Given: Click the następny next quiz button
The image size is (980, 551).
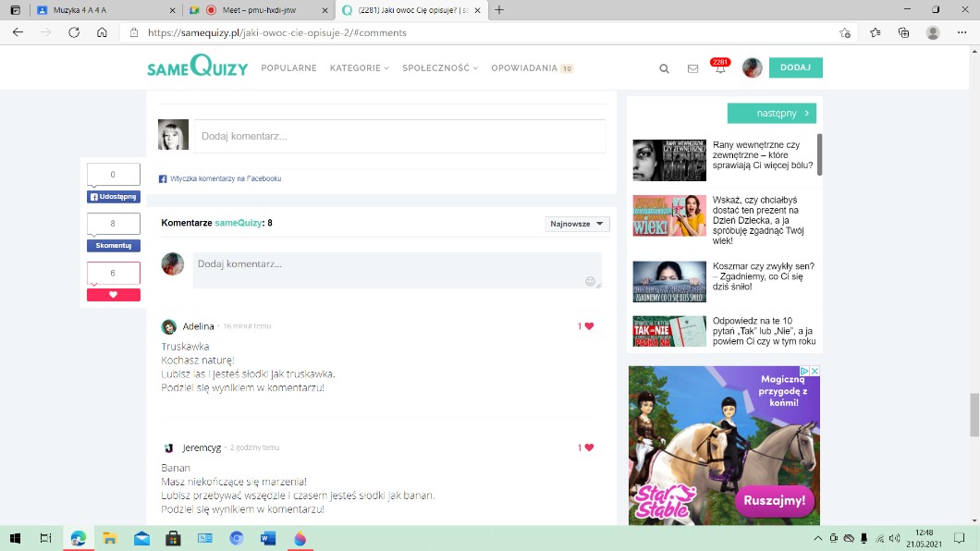Looking at the screenshot, I should tap(772, 113).
